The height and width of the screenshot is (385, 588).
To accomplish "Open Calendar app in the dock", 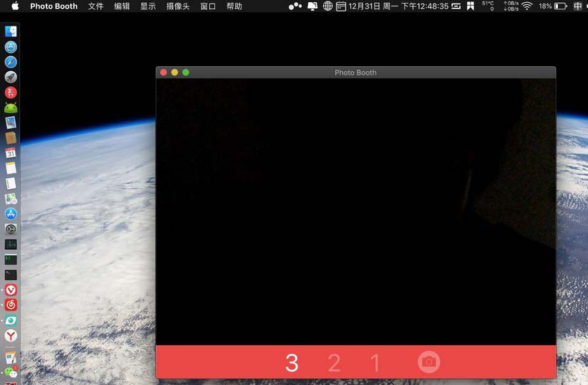I will pos(11,153).
